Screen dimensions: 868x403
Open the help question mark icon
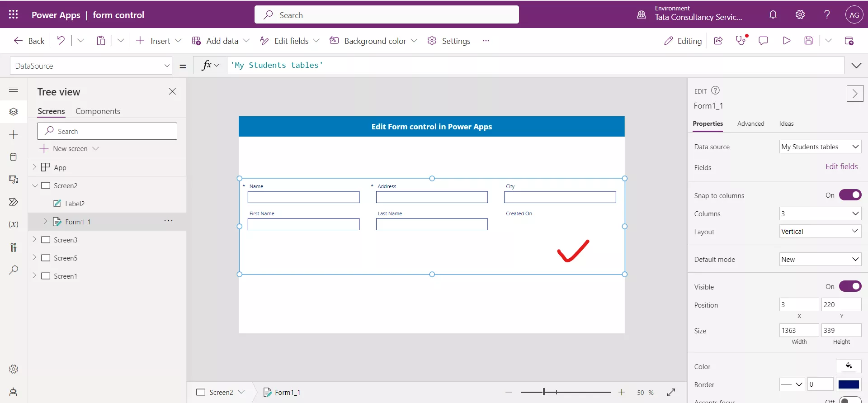827,14
